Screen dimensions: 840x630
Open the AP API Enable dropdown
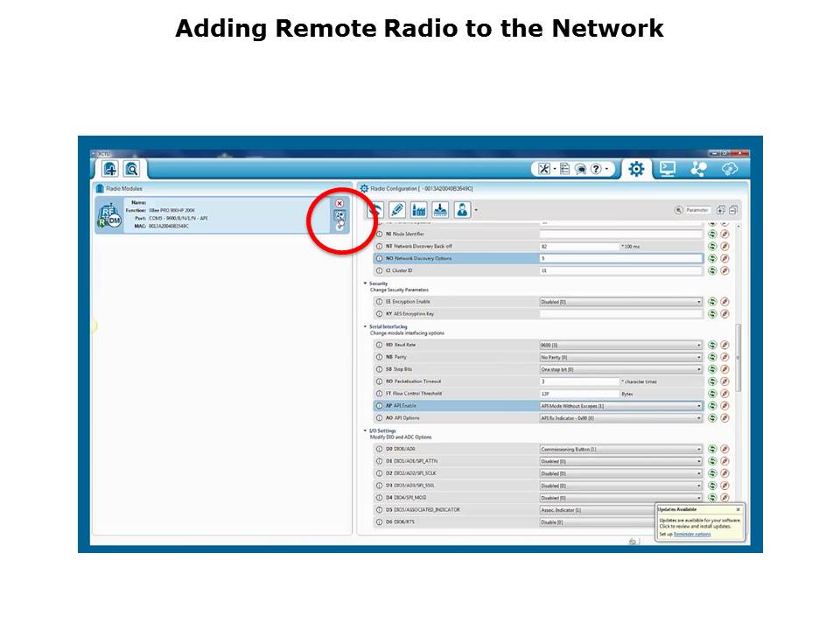tap(698, 406)
